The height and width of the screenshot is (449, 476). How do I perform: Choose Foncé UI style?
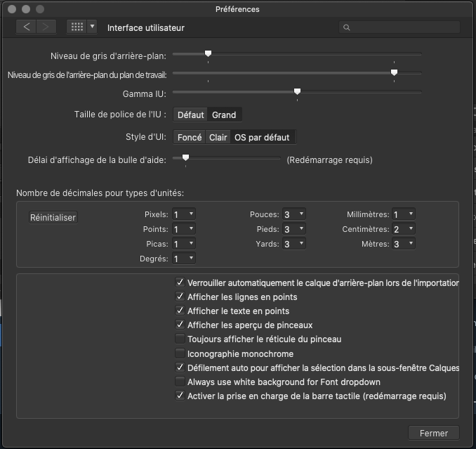coord(190,137)
